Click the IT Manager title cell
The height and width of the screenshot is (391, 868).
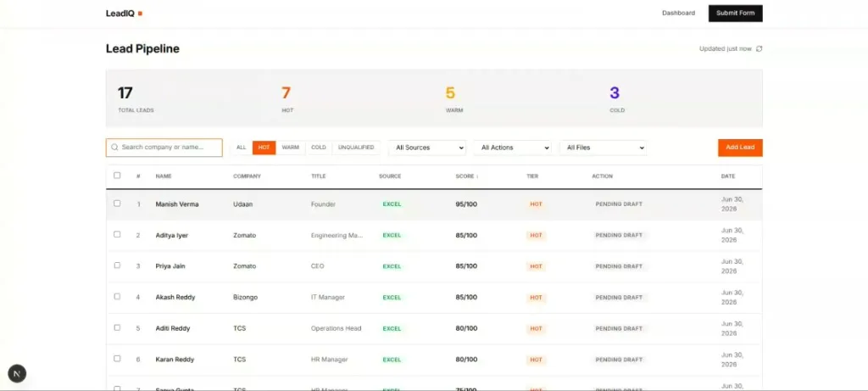coord(328,298)
